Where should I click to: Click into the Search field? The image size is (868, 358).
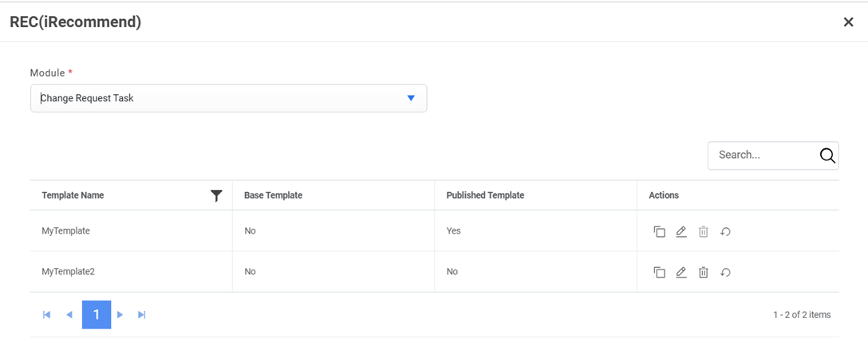click(x=762, y=155)
